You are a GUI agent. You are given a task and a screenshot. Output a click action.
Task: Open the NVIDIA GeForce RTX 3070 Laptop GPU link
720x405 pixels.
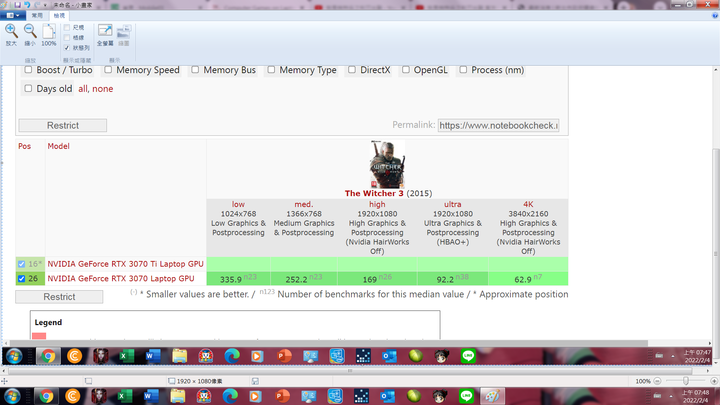tap(121, 279)
